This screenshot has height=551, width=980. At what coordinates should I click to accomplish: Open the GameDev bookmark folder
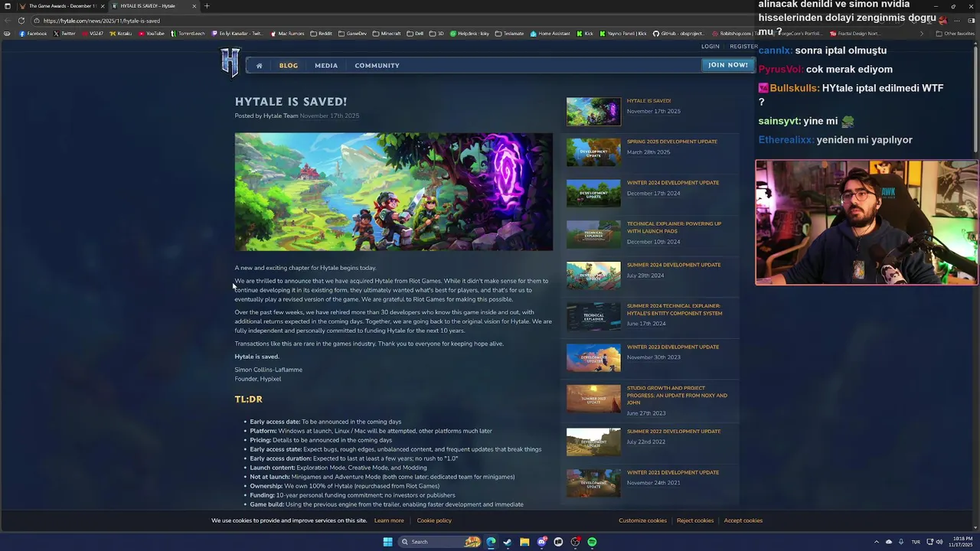click(x=353, y=34)
